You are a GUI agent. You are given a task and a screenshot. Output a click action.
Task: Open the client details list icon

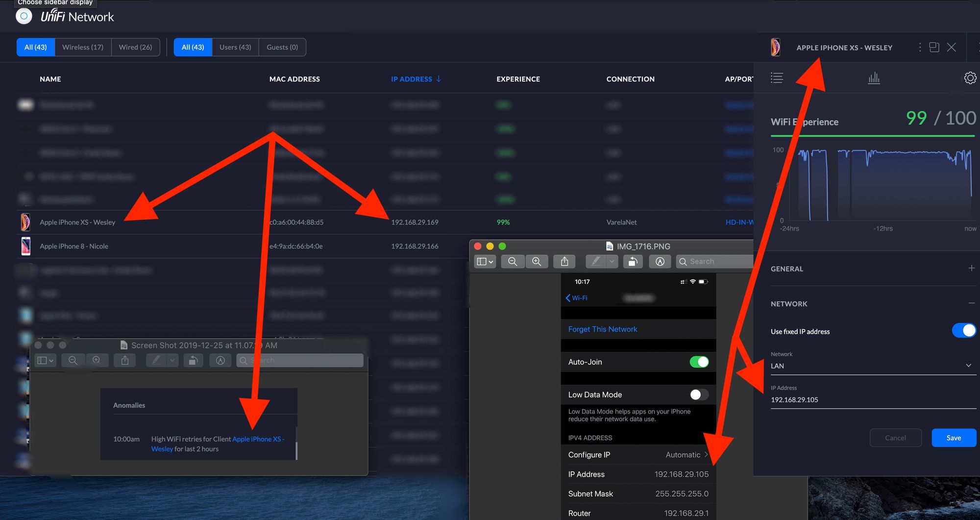click(x=777, y=78)
